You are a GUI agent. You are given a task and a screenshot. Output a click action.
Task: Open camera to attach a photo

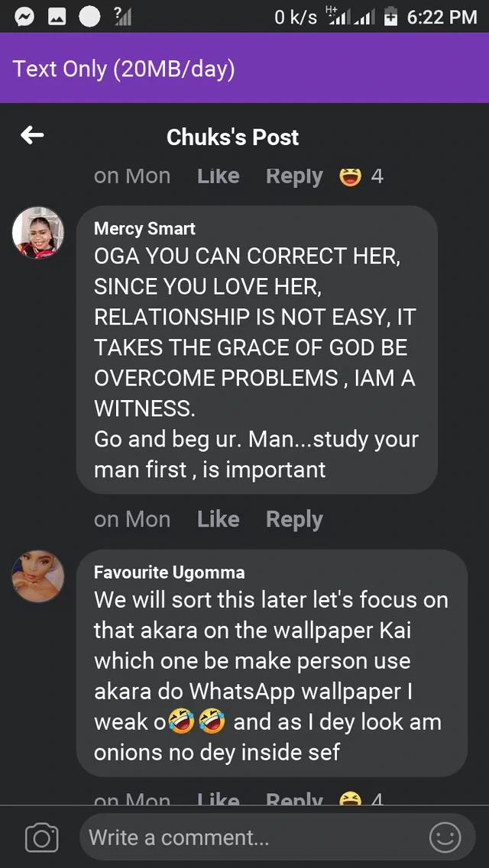41,838
